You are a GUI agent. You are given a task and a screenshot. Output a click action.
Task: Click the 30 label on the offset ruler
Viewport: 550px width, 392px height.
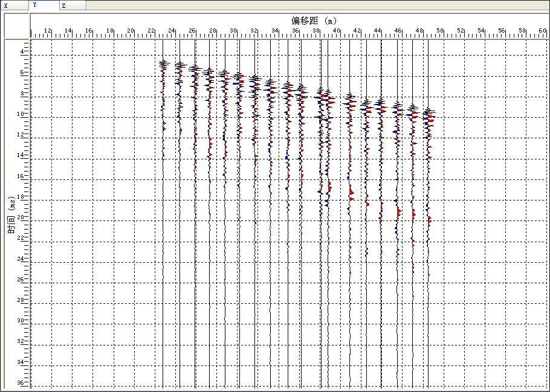tap(235, 30)
